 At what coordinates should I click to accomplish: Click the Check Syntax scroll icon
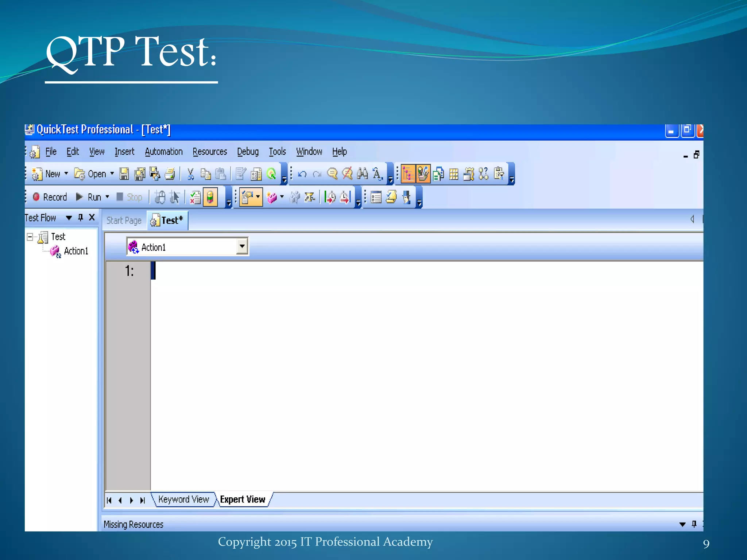coord(391,197)
